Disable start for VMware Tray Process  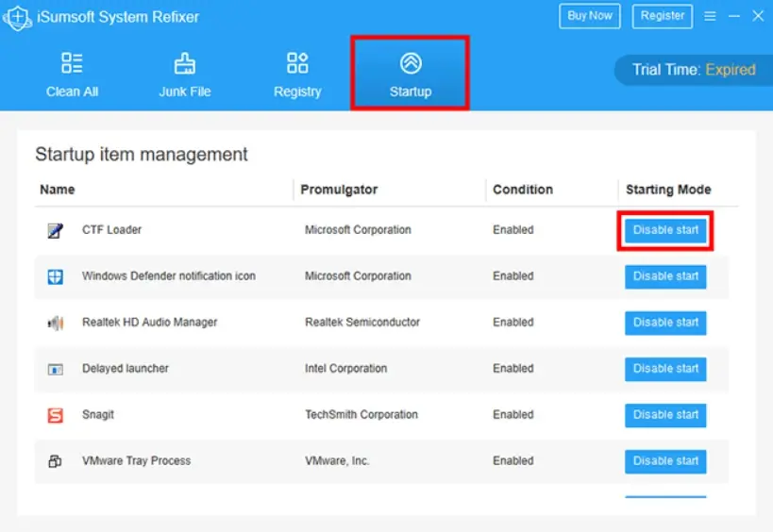[x=665, y=461]
